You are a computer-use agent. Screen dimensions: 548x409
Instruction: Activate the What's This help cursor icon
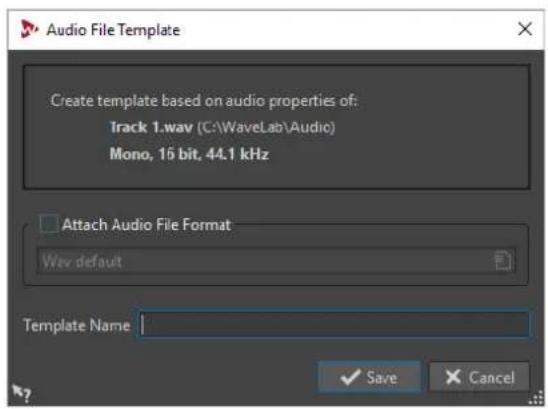pos(21,393)
